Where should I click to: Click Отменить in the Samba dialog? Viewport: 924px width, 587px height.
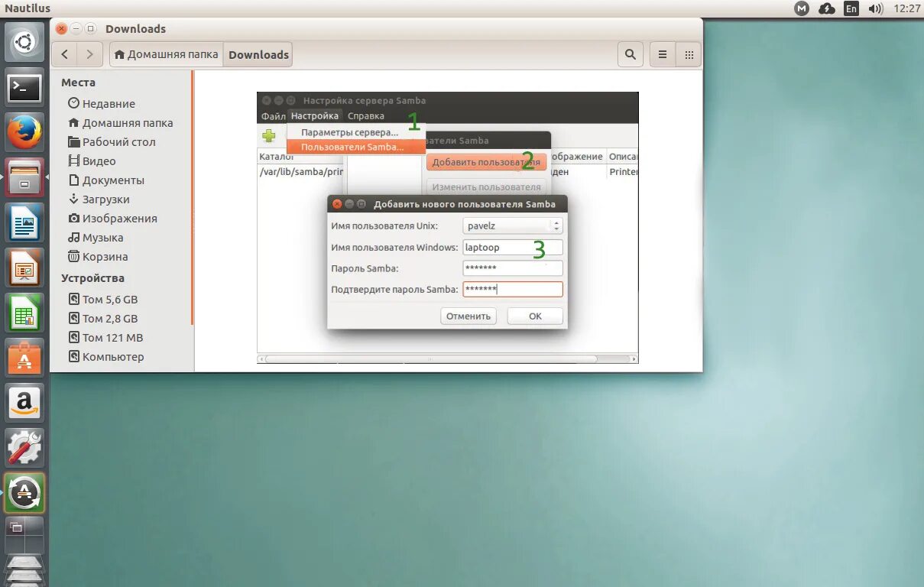(x=468, y=316)
